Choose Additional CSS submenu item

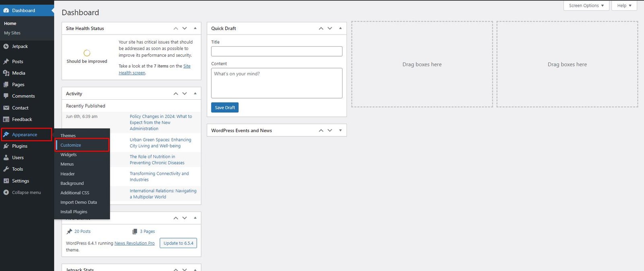[x=75, y=193]
